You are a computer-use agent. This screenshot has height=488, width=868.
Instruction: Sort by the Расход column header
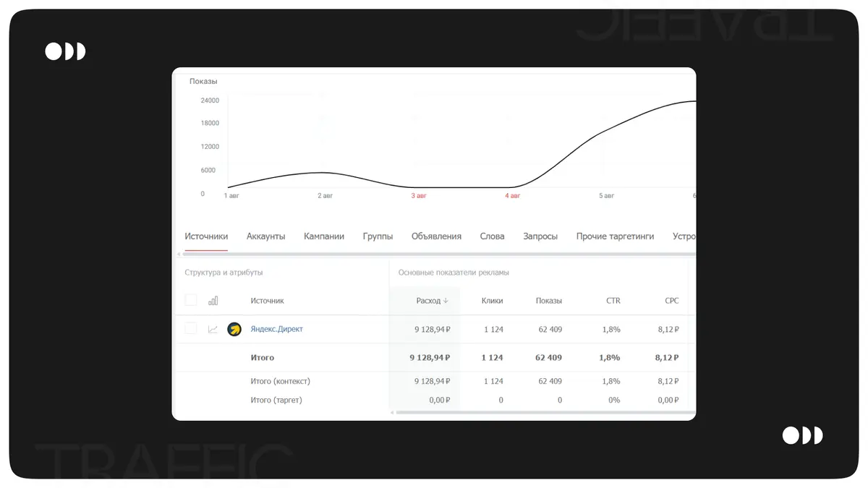(x=432, y=301)
